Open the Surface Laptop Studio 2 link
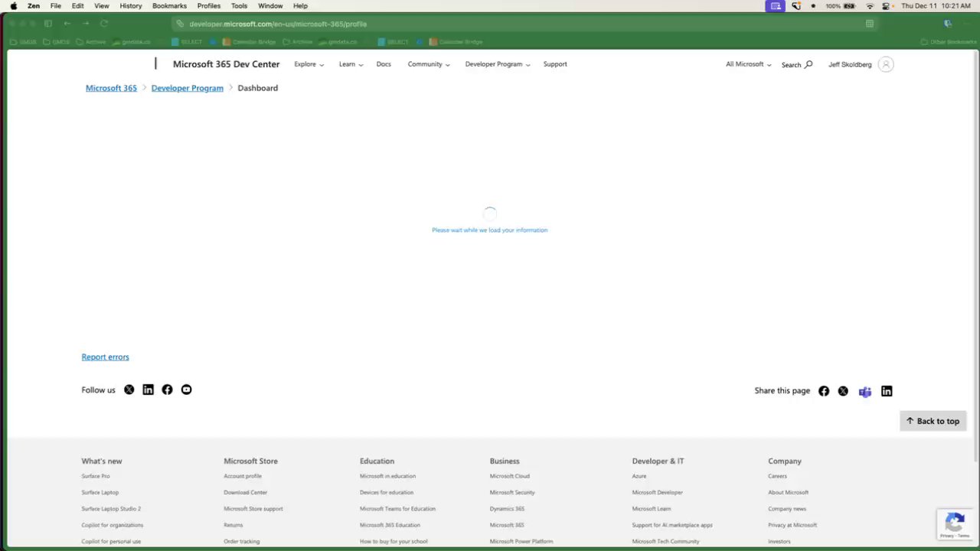Image resolution: width=980 pixels, height=551 pixels. [x=111, y=509]
